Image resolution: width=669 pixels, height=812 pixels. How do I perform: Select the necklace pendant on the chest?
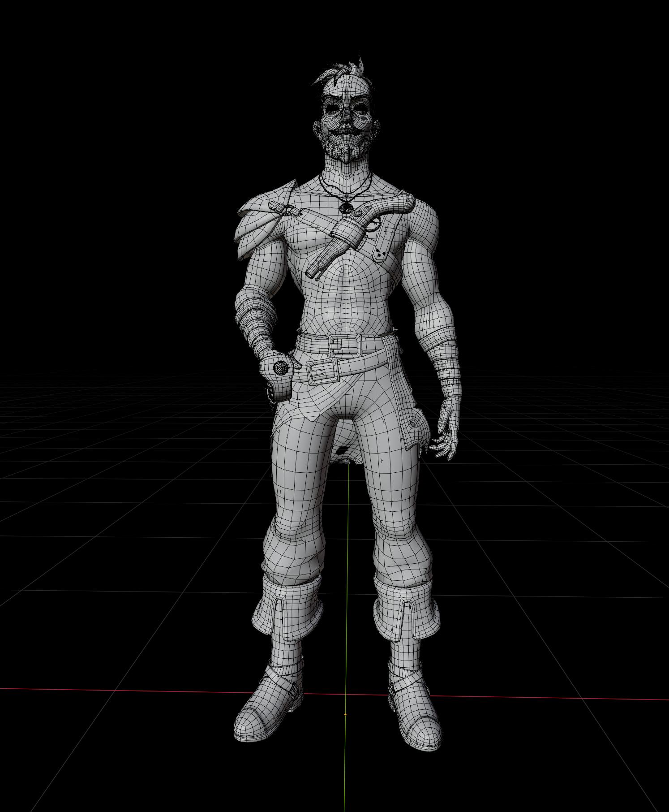[345, 207]
